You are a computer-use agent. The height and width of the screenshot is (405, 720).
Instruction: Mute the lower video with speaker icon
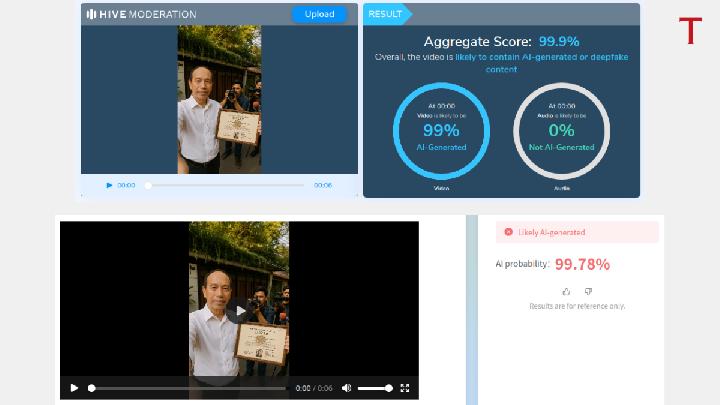pos(346,388)
